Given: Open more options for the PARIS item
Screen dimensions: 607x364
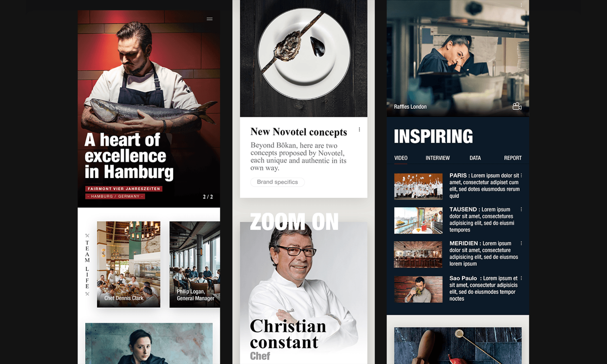Looking at the screenshot, I should [x=521, y=175].
